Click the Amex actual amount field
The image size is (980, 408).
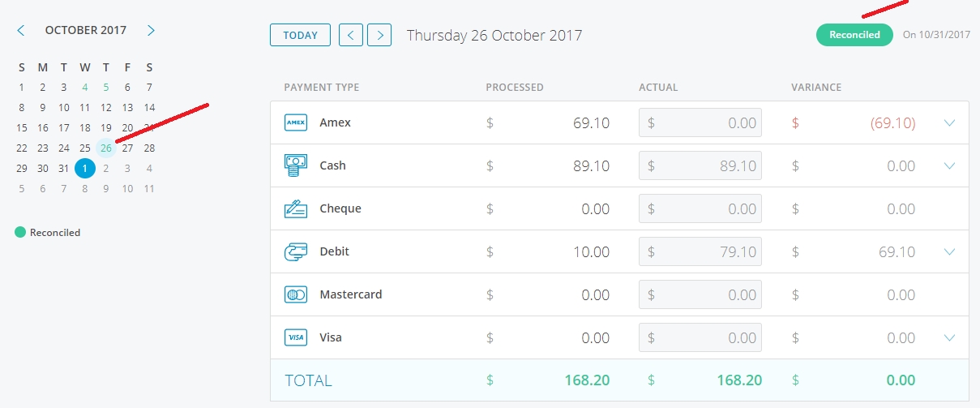700,122
